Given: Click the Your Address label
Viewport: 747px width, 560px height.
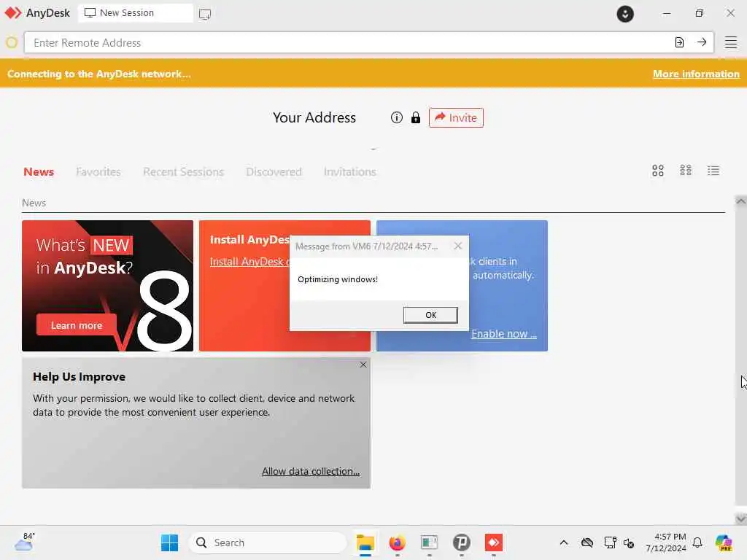Looking at the screenshot, I should pyautogui.click(x=314, y=117).
